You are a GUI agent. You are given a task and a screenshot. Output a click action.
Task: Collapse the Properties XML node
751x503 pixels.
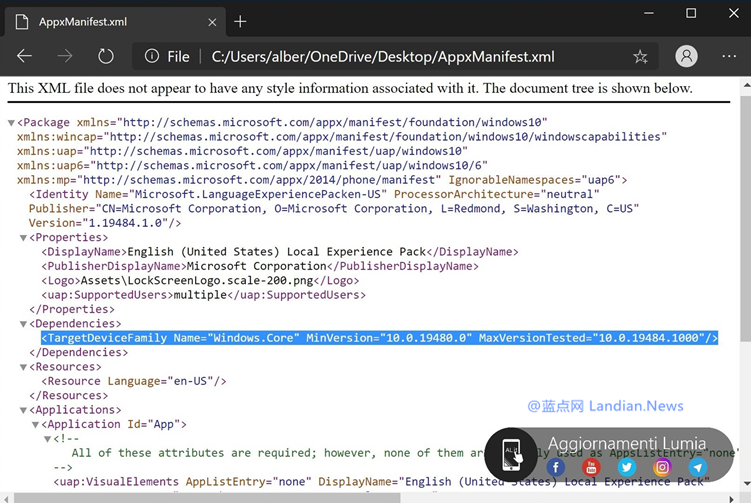[24, 238]
